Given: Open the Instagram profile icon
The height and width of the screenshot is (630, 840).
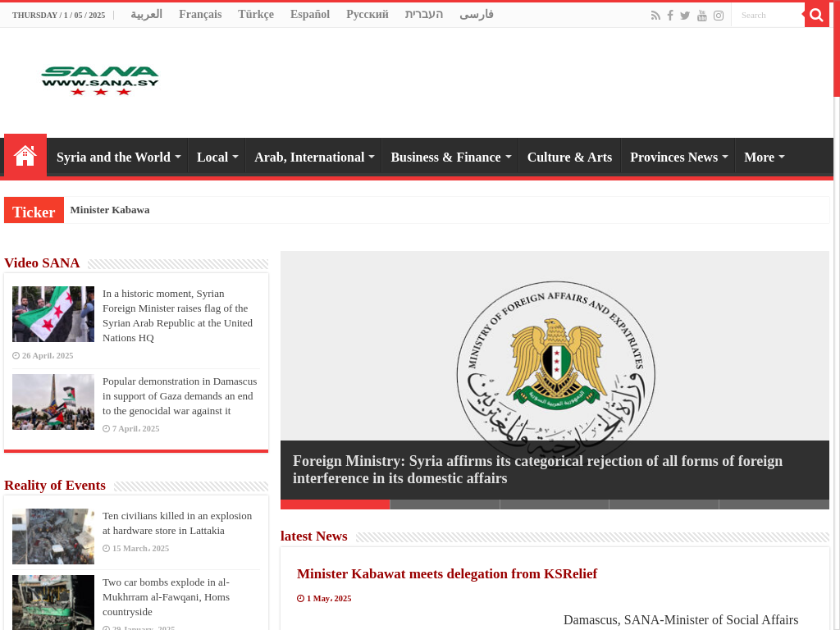Looking at the screenshot, I should [x=719, y=16].
